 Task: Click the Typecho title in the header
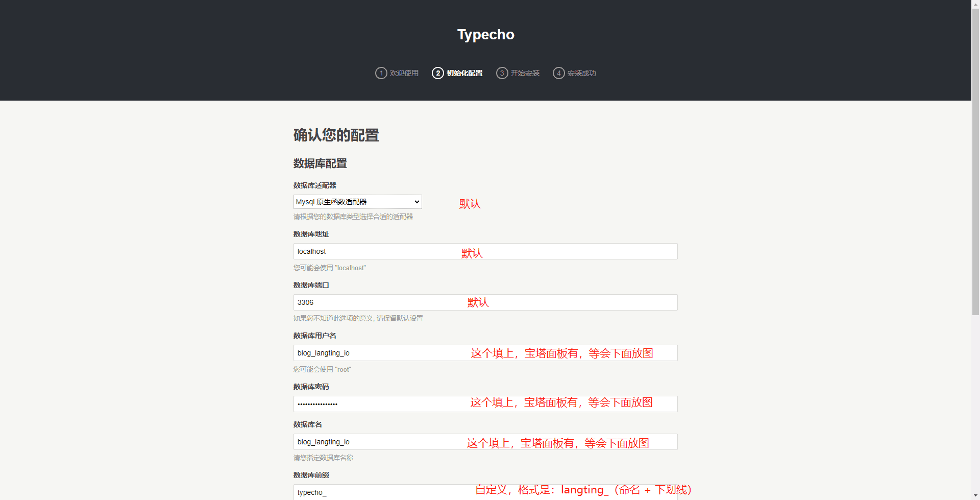tap(486, 34)
